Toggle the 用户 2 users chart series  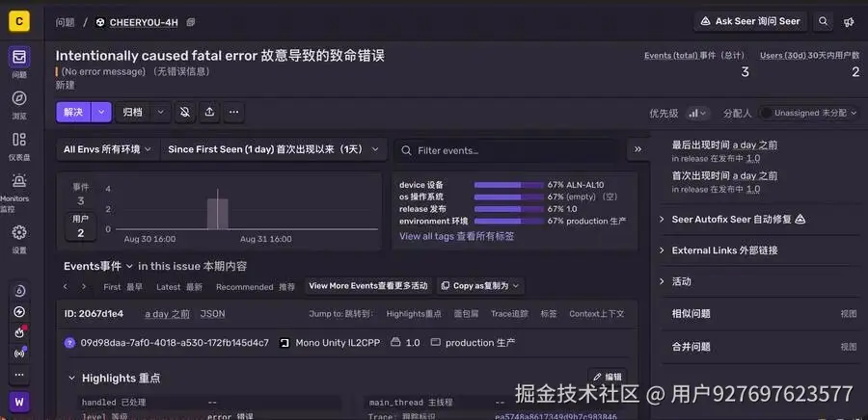point(81,226)
